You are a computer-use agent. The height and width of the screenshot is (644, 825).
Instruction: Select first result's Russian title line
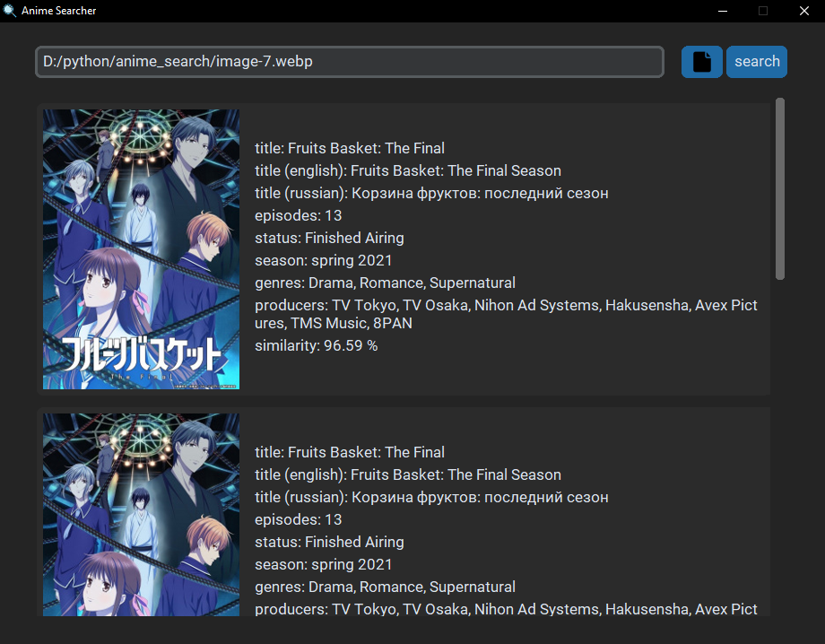[x=431, y=193]
